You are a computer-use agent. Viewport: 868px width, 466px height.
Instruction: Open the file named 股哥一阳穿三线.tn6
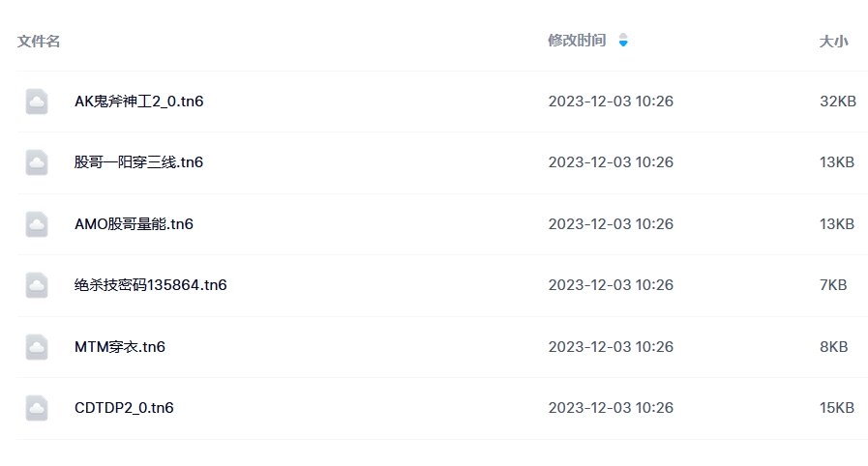[x=139, y=162]
